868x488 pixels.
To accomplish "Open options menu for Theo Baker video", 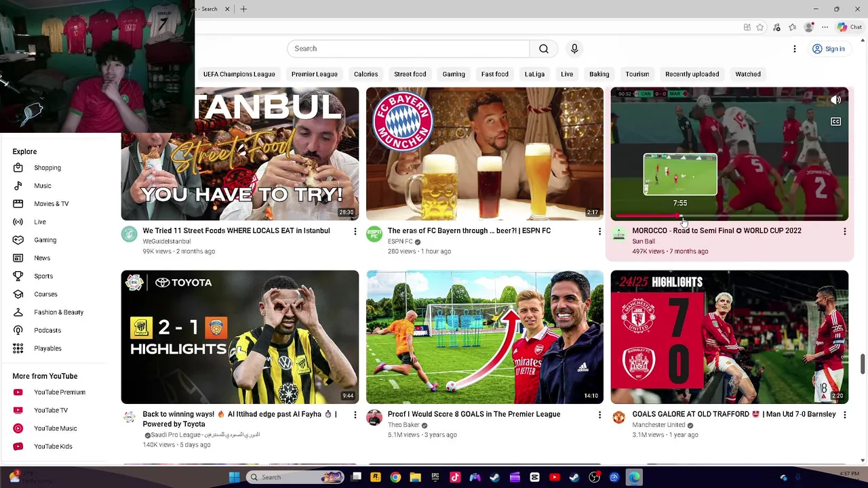I will tap(599, 415).
